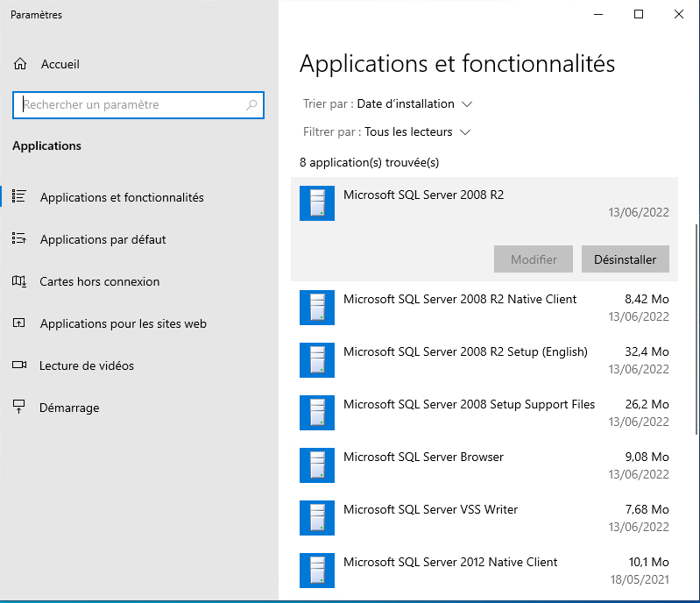
Task: Click the SQL Server VSS Writer icon
Action: (317, 518)
